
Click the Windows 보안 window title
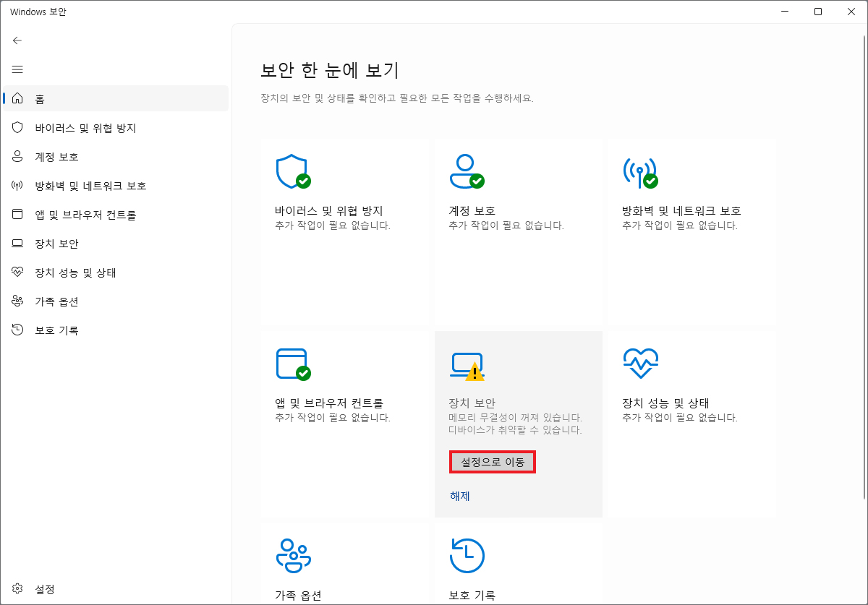38,12
